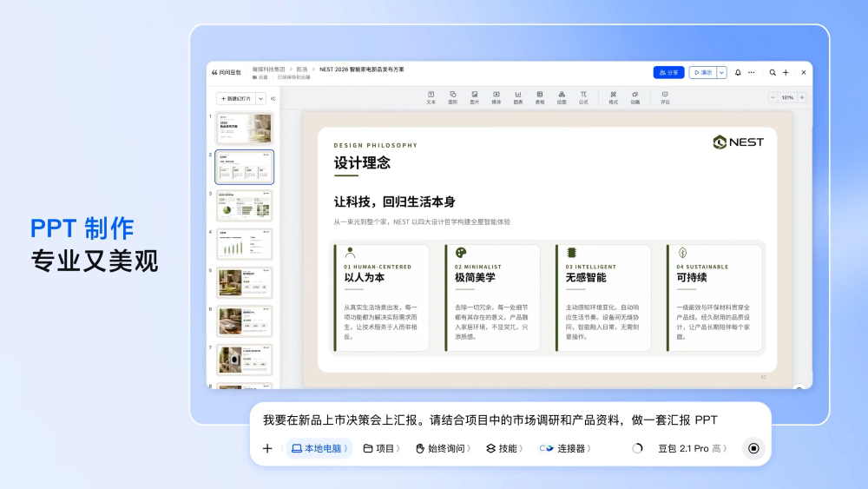Viewport: 868px width, 489px height.
Task: Open notifications bell icon
Action: click(x=738, y=73)
